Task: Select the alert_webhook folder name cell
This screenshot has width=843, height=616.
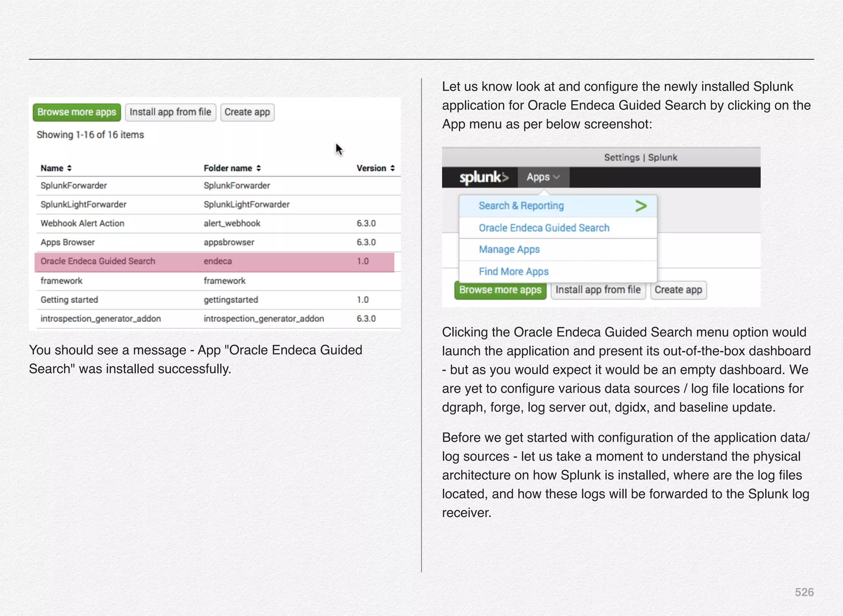Action: point(232,224)
